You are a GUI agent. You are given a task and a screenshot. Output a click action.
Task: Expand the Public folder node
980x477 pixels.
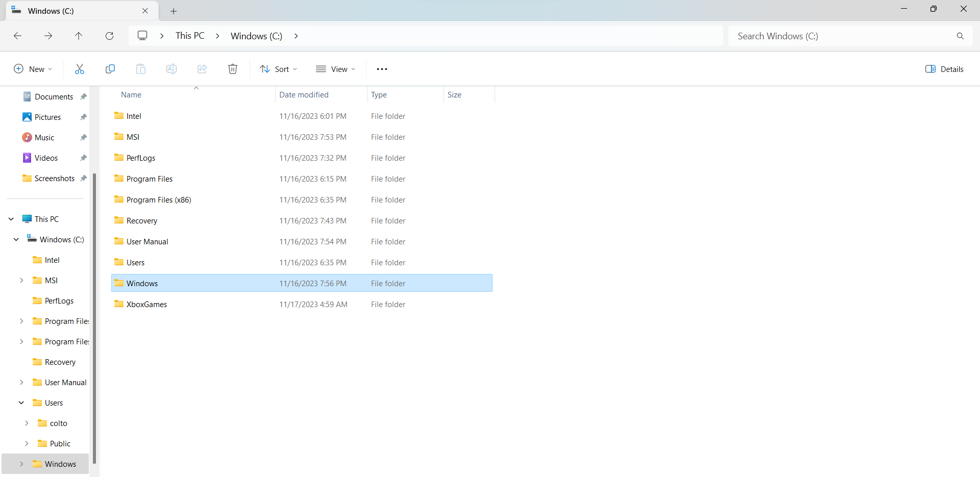pyautogui.click(x=27, y=443)
